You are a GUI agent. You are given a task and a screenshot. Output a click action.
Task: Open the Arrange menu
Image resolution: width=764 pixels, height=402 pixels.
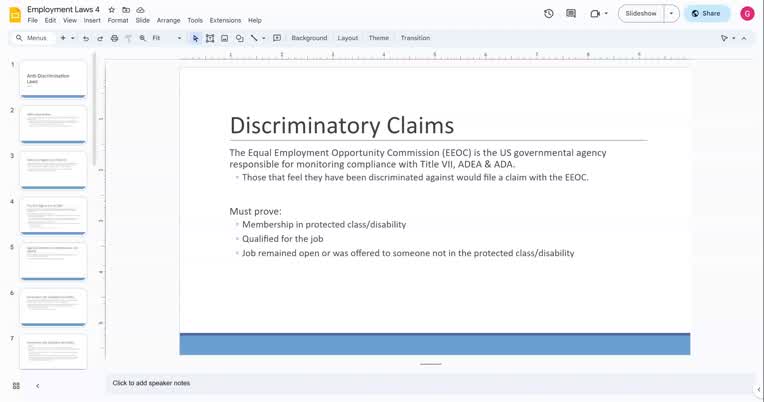168,20
